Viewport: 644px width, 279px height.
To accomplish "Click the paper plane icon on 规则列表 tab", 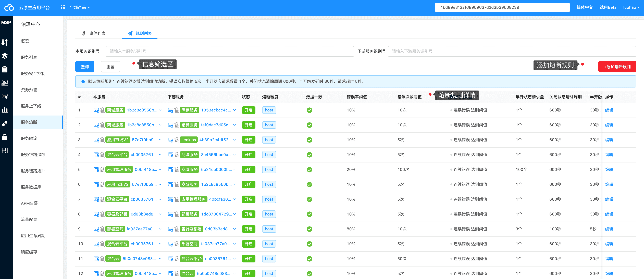I will pyautogui.click(x=130, y=33).
